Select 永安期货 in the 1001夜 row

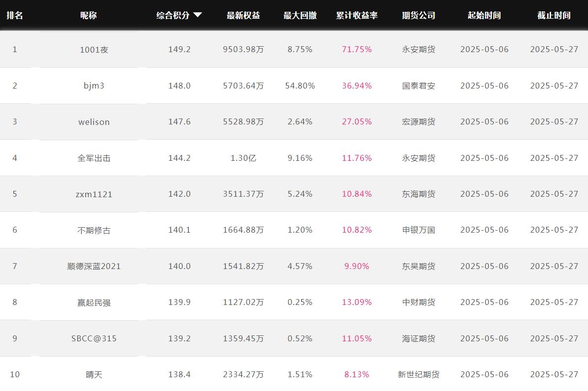click(419, 50)
